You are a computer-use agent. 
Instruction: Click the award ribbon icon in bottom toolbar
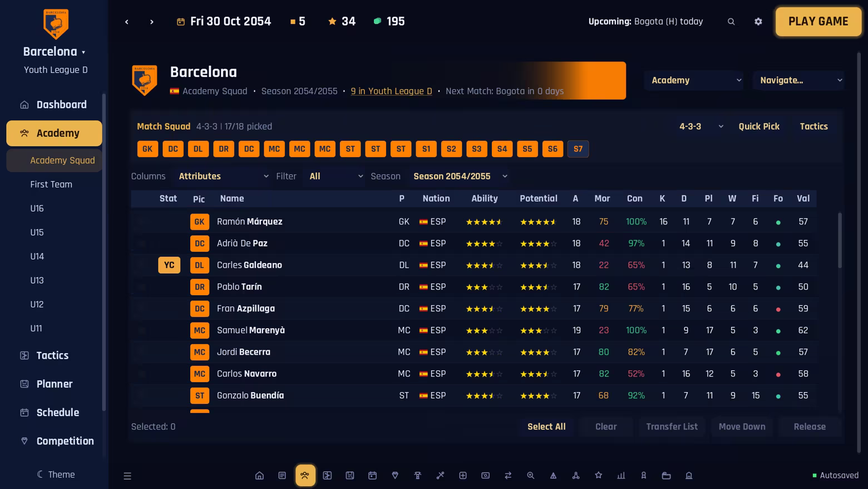(x=644, y=476)
